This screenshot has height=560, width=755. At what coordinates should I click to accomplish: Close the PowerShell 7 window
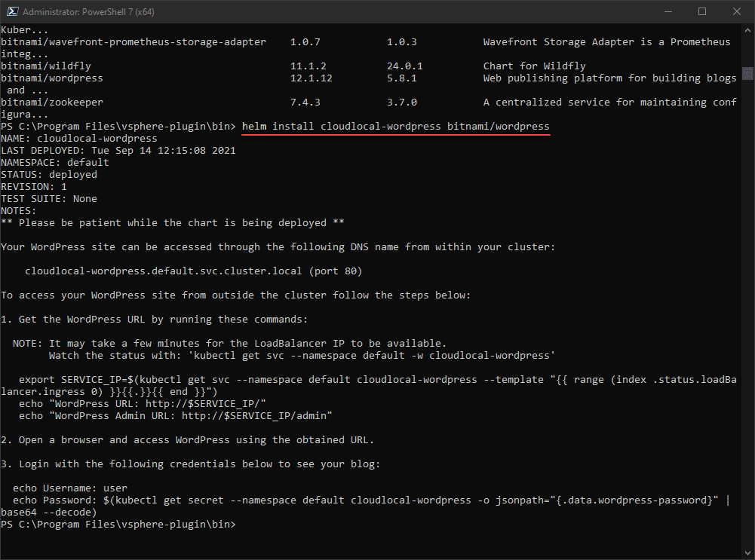pyautogui.click(x=737, y=11)
